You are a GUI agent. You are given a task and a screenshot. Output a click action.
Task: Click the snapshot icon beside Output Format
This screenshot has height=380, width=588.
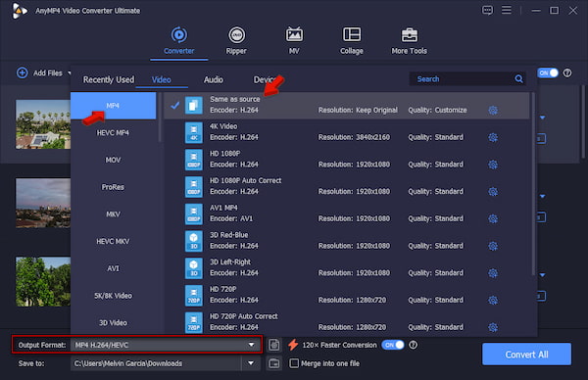274,345
